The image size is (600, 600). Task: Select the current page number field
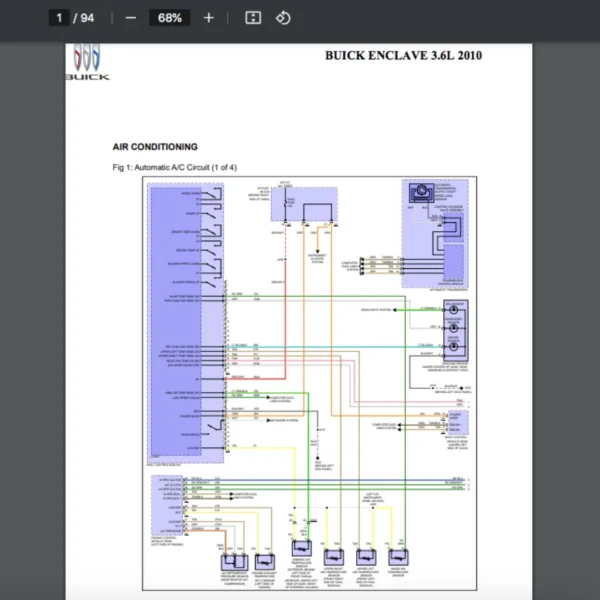click(x=60, y=18)
